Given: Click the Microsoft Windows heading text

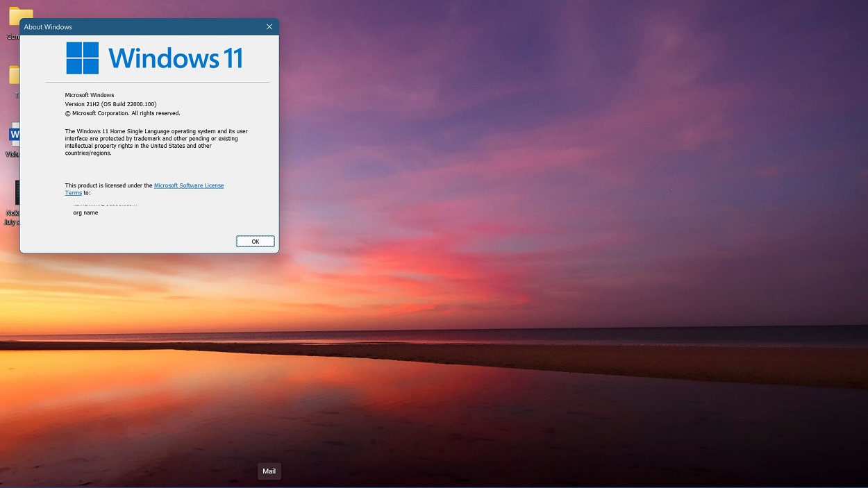Looking at the screenshot, I should 90,95.
